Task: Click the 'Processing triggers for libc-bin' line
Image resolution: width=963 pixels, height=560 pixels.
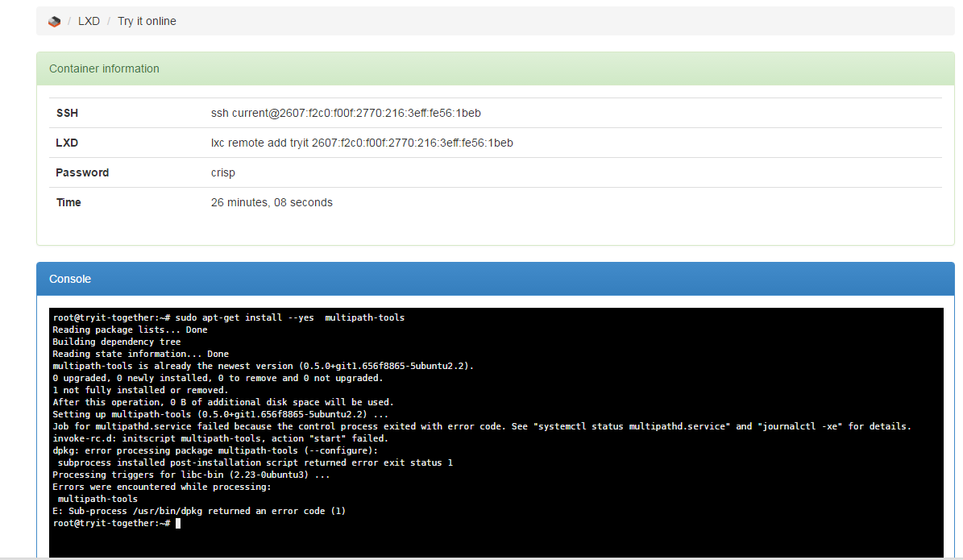Action: pyautogui.click(x=191, y=475)
